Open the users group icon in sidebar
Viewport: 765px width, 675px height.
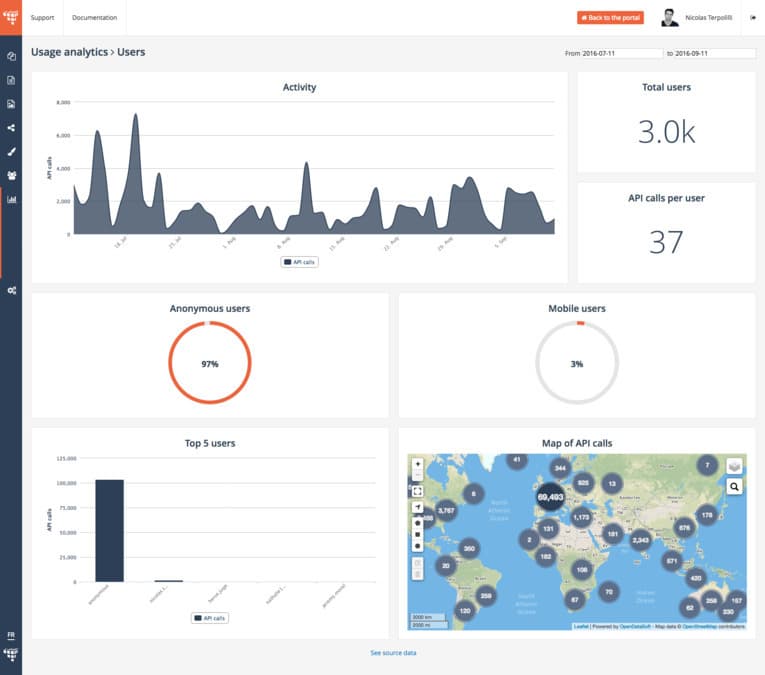tap(11, 175)
